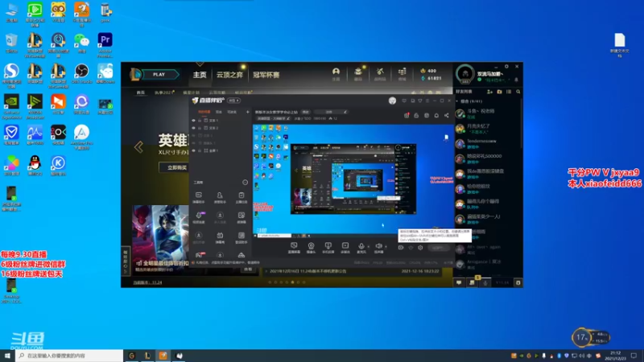The height and width of the screenshot is (362, 644).
Task: Click the speaker icon in streaming app bottom bar
Action: click(378, 248)
